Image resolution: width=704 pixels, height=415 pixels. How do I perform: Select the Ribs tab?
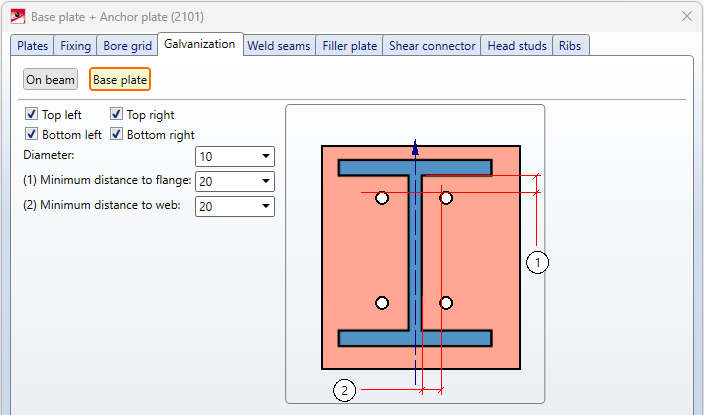570,46
